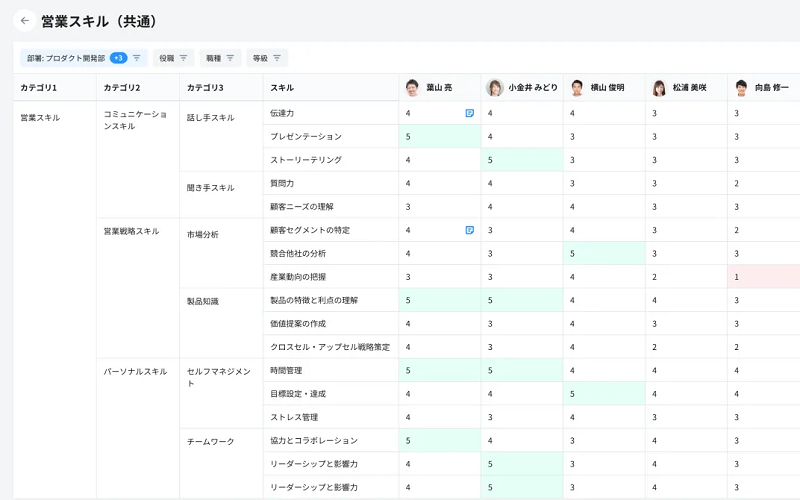Select 葉山 亮's green 時間管理 score cell
The height and width of the screenshot is (500, 800).
point(439,370)
